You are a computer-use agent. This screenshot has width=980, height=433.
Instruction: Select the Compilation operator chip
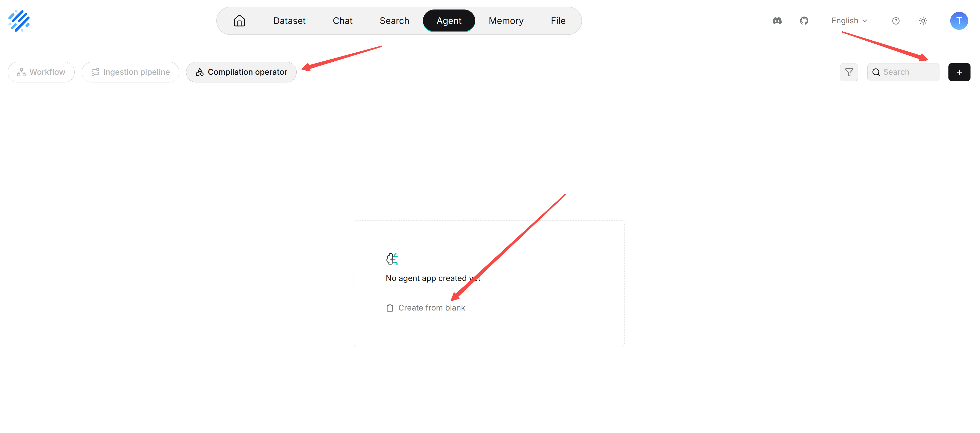pyautogui.click(x=241, y=72)
